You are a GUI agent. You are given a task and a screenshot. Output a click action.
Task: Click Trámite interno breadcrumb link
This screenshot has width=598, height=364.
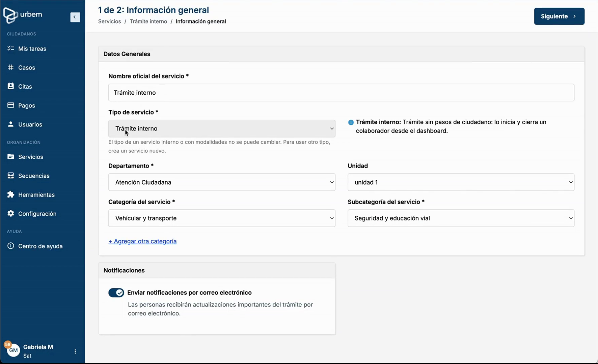[x=148, y=21]
